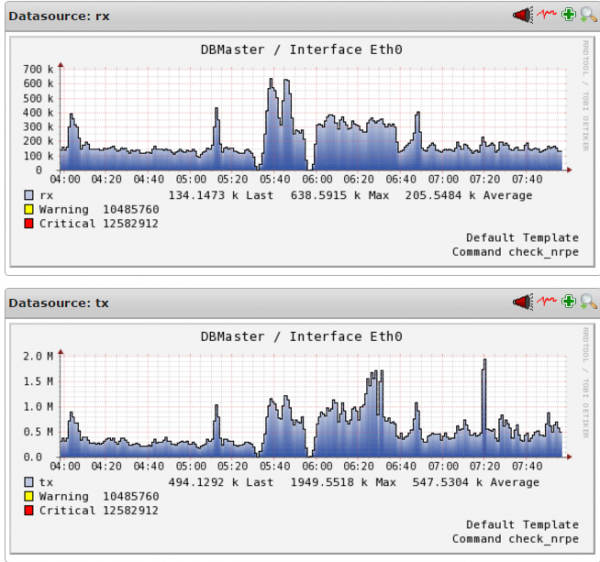Click 'Default Template' text under tx graph

point(522,524)
